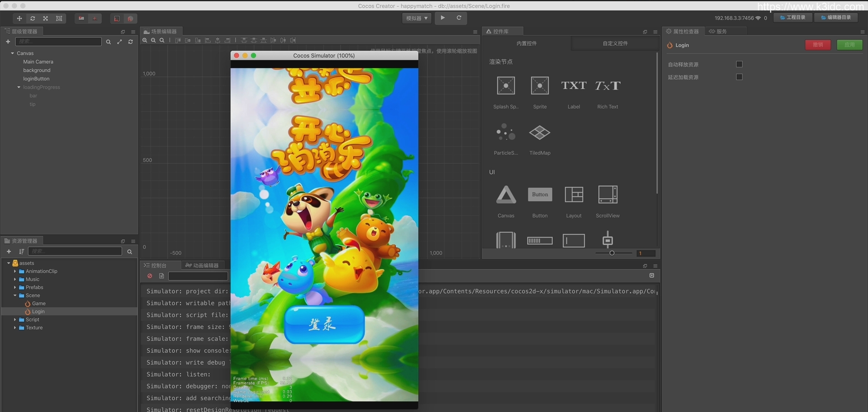Select the Label widget icon

click(x=573, y=86)
